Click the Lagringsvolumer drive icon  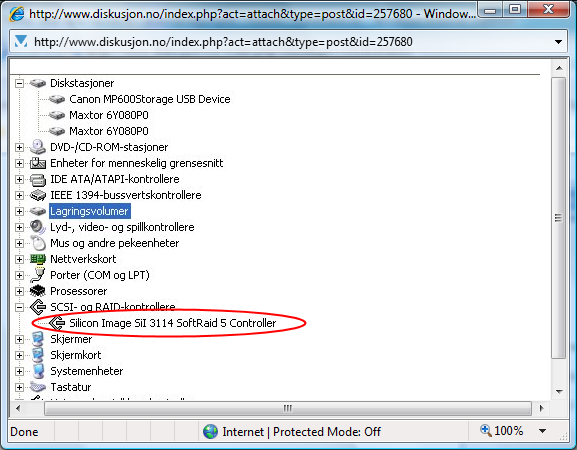click(x=38, y=211)
